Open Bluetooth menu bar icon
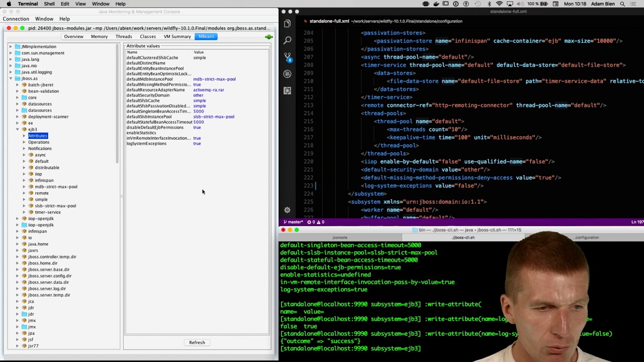644x362 pixels. pyautogui.click(x=489, y=4)
